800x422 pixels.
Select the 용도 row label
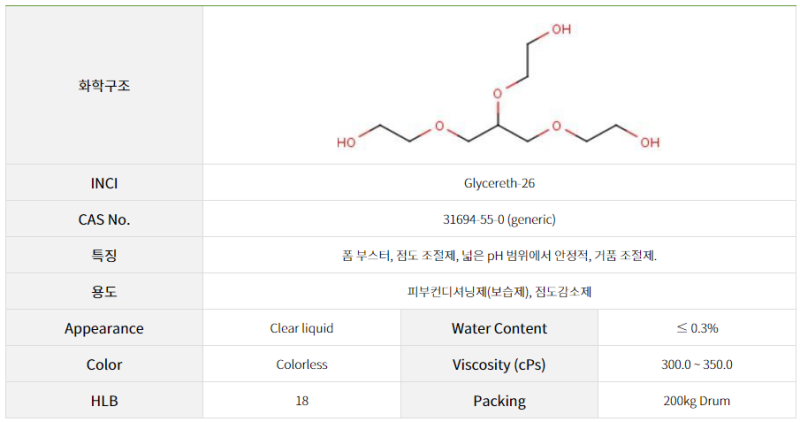point(104,292)
